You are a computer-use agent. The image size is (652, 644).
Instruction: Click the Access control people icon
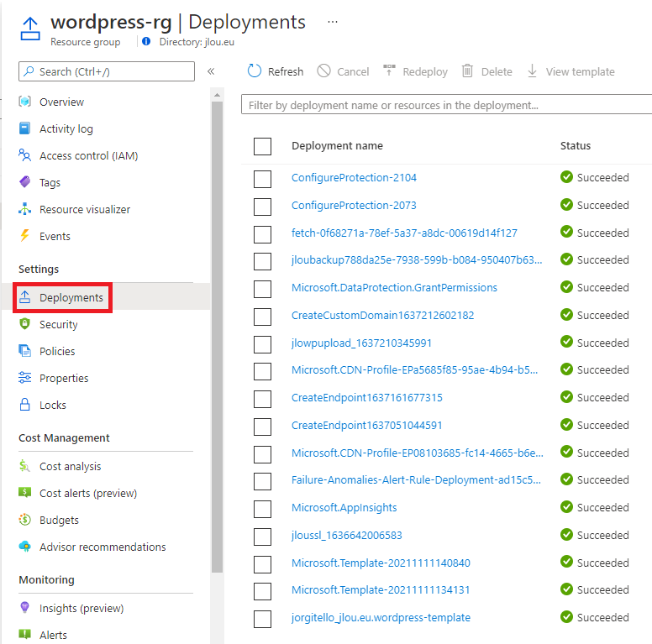click(x=25, y=155)
